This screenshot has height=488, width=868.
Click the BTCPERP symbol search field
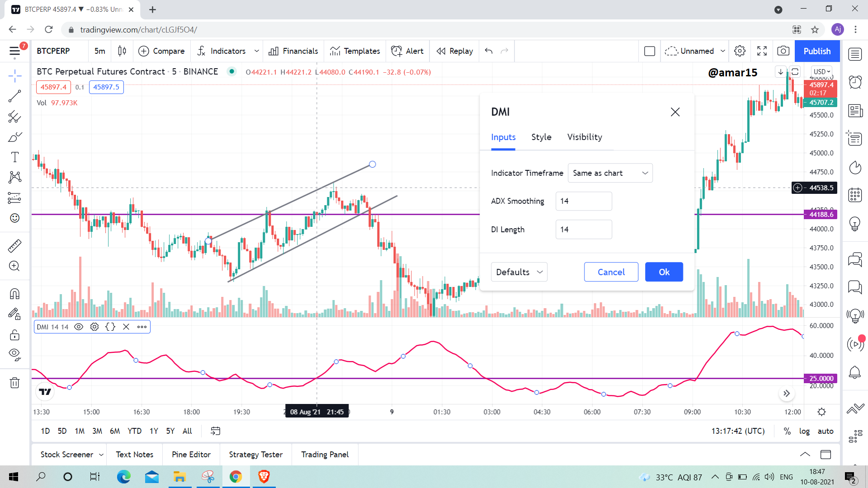(53, 51)
